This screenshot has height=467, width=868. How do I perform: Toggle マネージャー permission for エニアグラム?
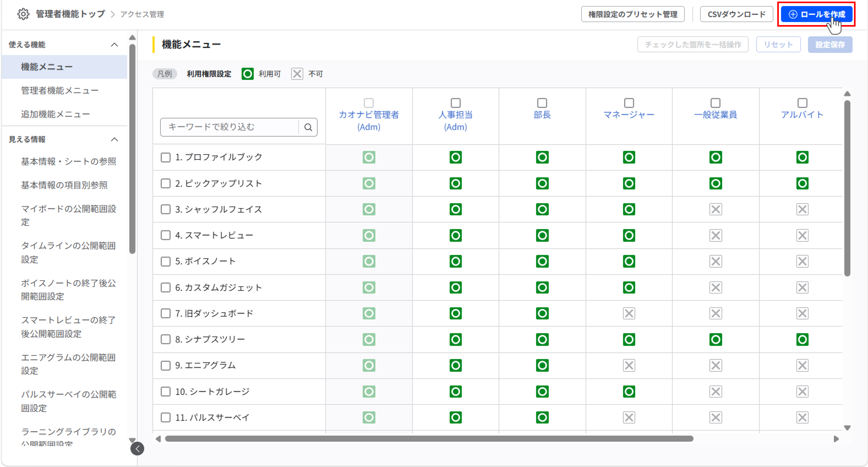[629, 365]
